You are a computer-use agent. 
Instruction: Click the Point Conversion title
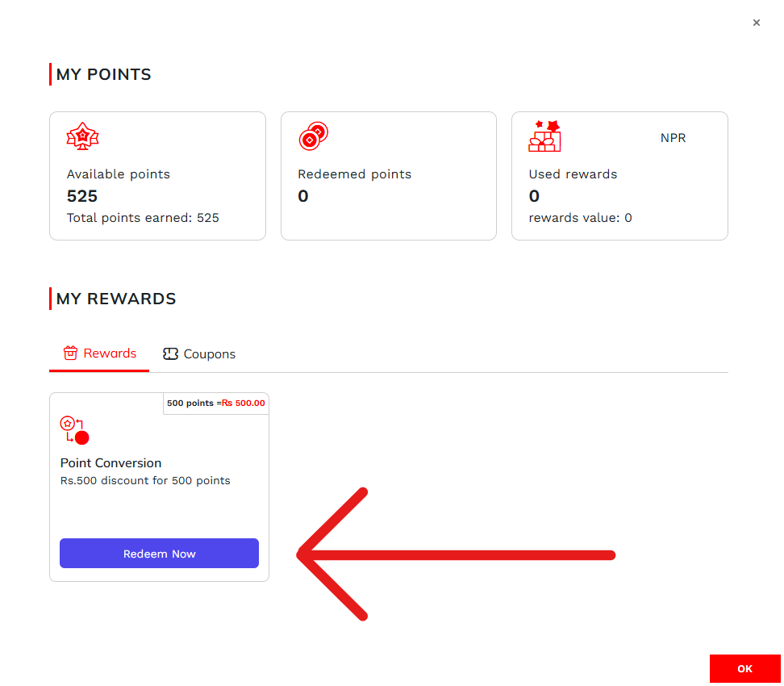(111, 463)
